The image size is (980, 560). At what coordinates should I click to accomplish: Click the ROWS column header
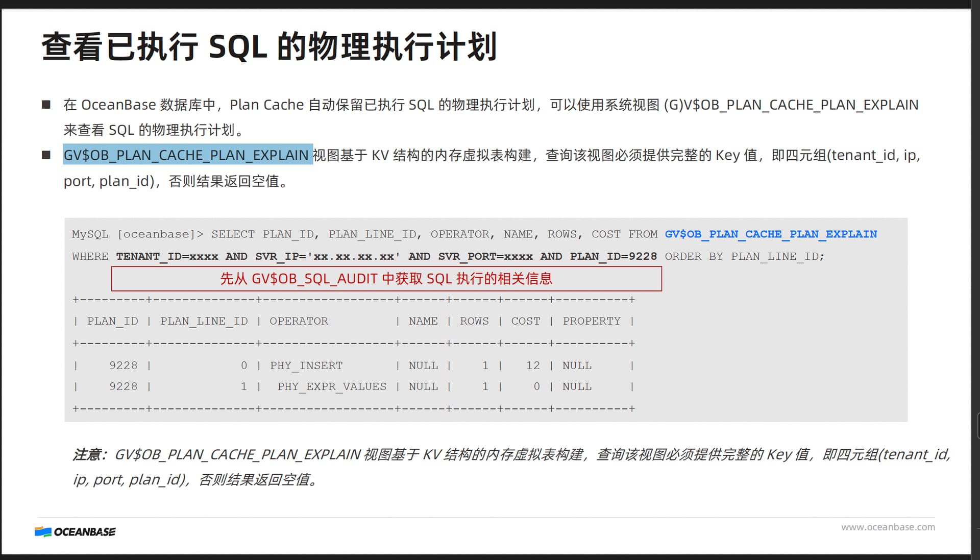[x=474, y=321]
